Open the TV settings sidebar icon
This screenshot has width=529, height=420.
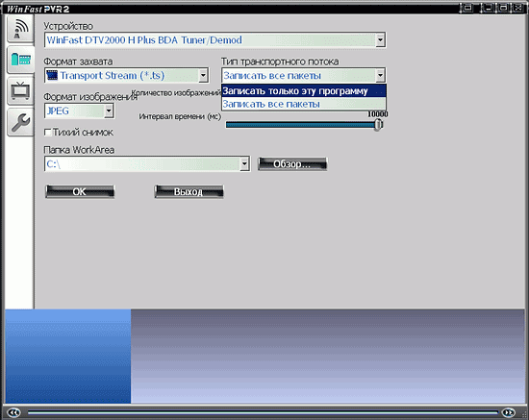pos(20,90)
